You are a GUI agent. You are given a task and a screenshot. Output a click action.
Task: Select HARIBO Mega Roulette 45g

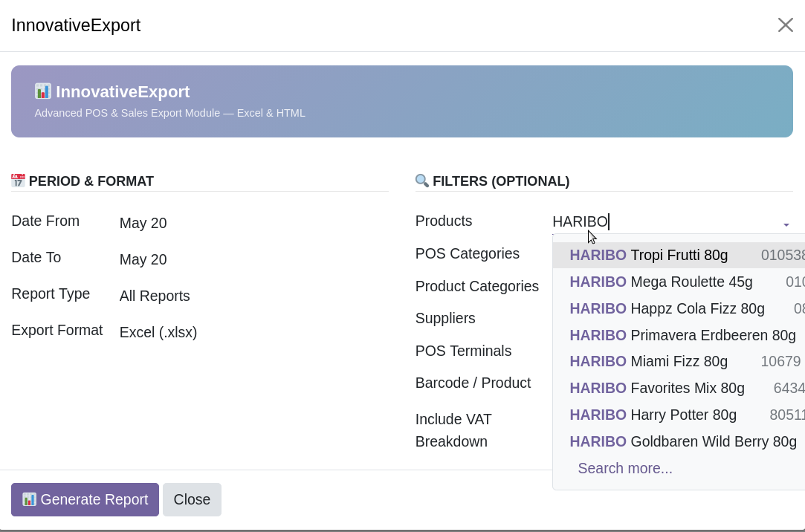click(x=679, y=282)
